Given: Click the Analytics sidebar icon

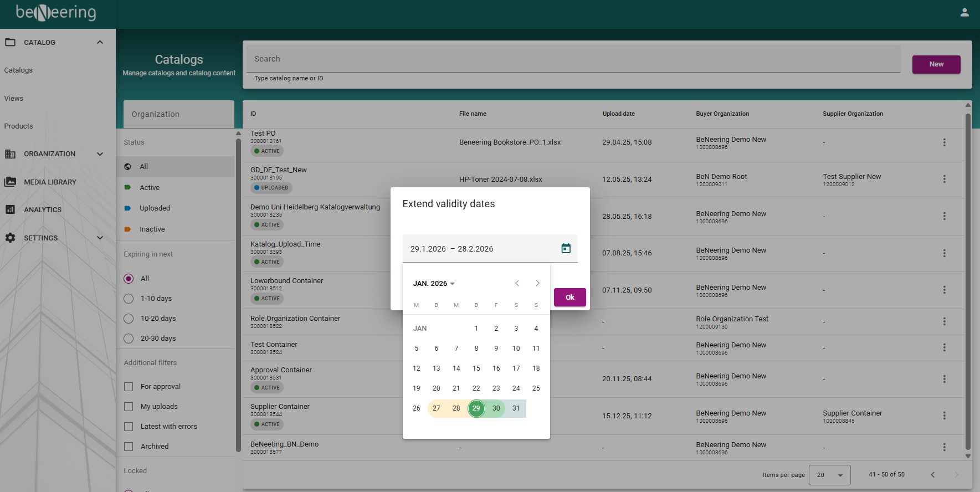Looking at the screenshot, I should (x=10, y=209).
